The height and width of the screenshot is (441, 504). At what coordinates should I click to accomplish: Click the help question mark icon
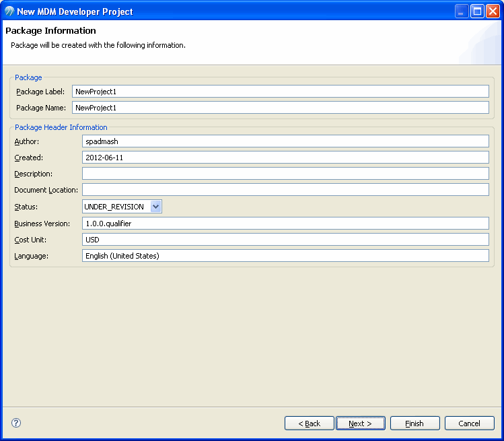tap(16, 423)
